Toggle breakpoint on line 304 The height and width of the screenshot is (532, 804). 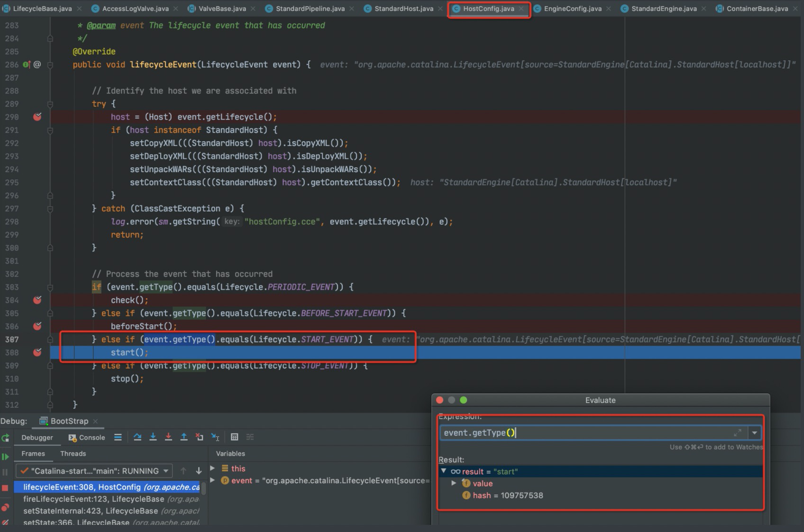pyautogui.click(x=37, y=300)
